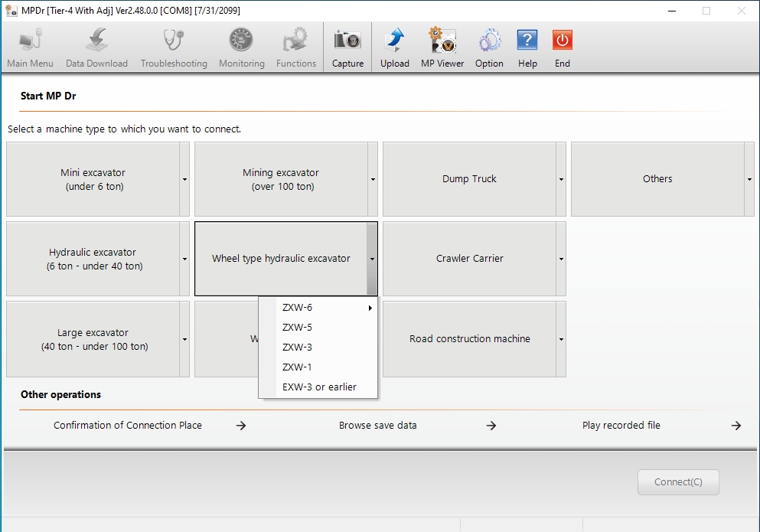This screenshot has width=760, height=532.
Task: Expand the Dump Truck dropdown arrow
Action: coord(561,179)
